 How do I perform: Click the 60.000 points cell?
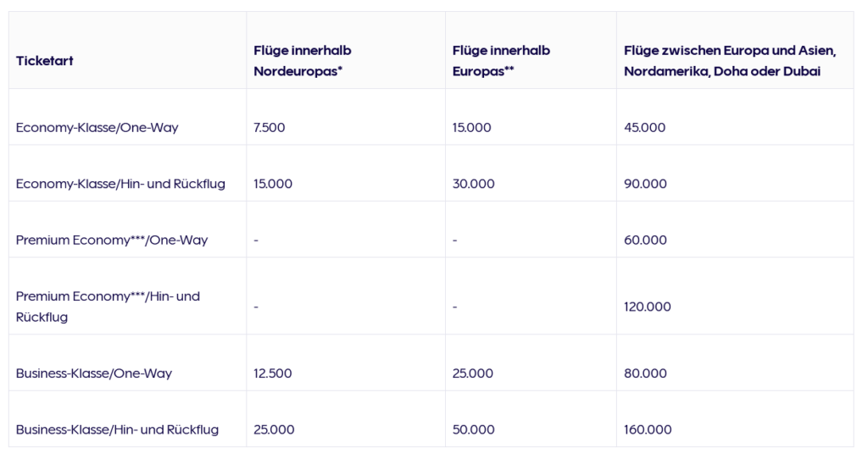click(x=645, y=241)
